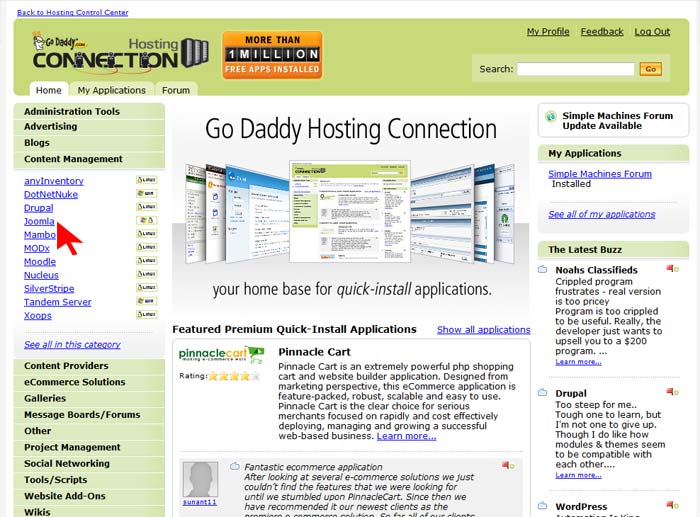
Task: Click the Linux badge next to Drupal
Action: click(146, 207)
